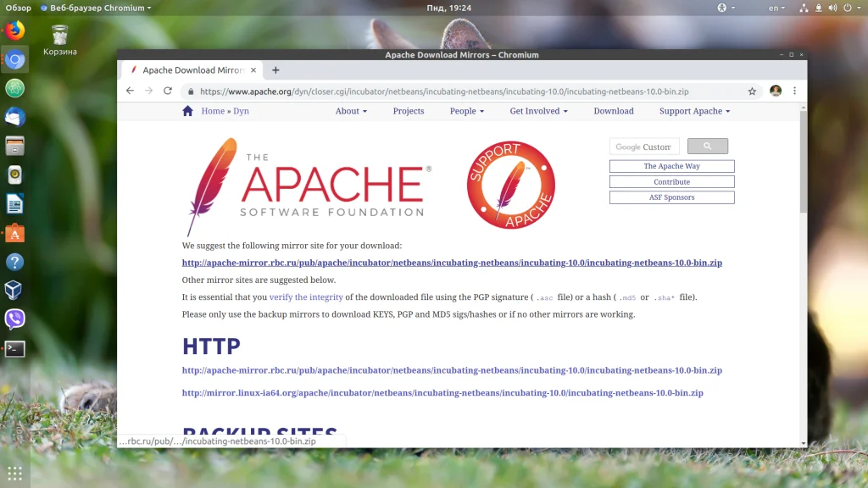
Task: Close the Apache Download Mirrors tab
Action: pyautogui.click(x=253, y=70)
